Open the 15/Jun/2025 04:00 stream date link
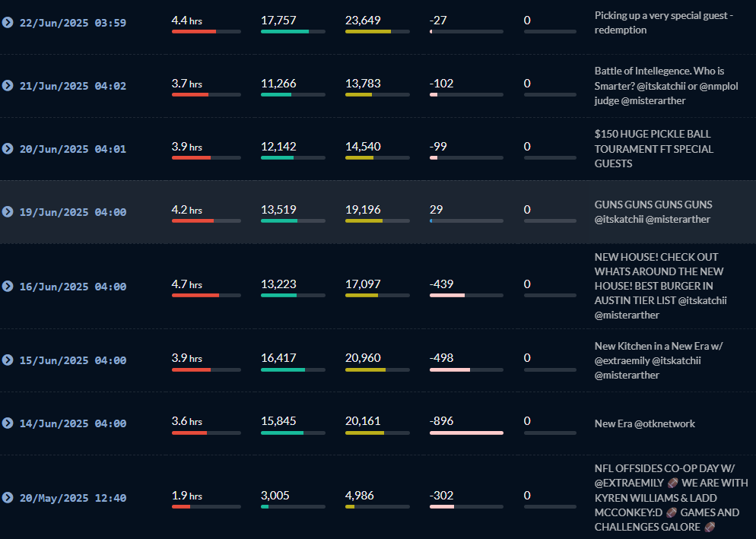Viewport: 756px width, 539px height. (73, 360)
